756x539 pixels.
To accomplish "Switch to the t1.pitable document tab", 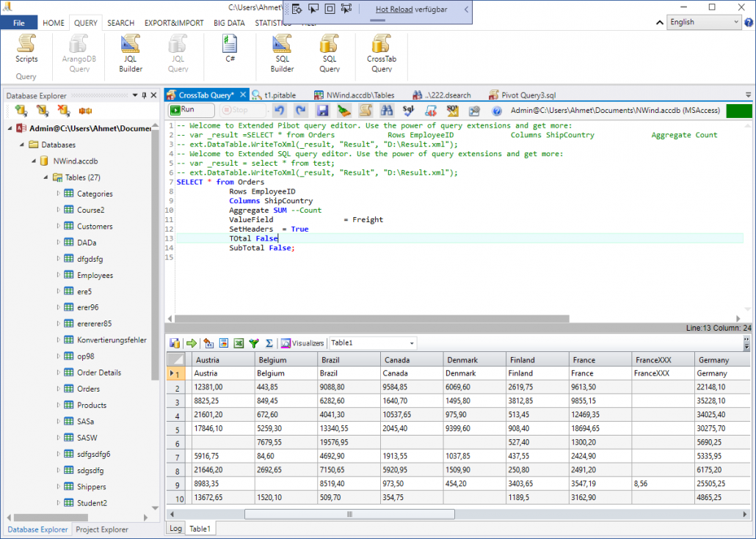I will 275,95.
